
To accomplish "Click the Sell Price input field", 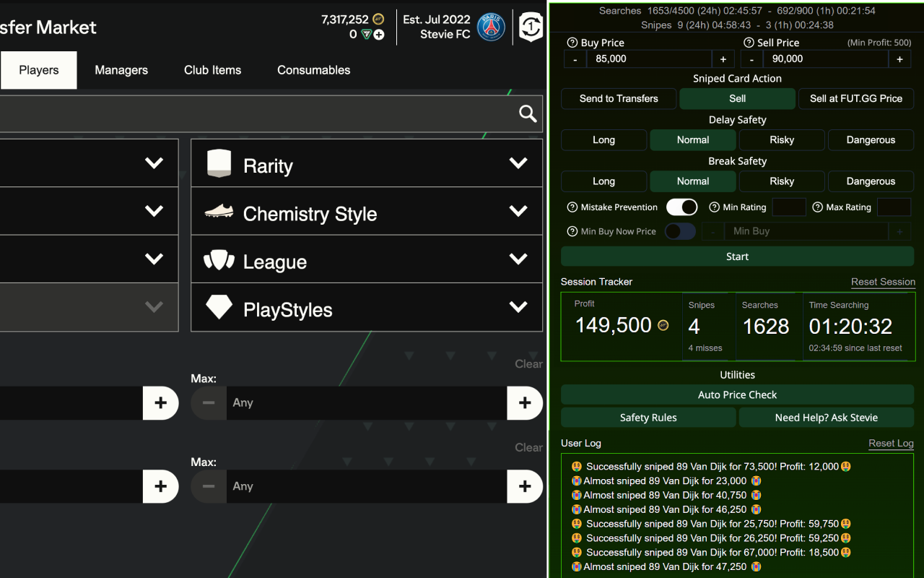I will (825, 59).
